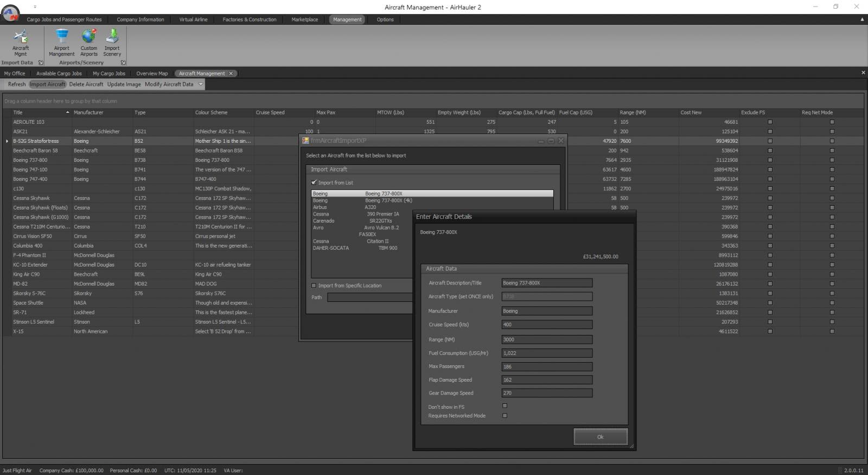This screenshot has width=868, height=475.
Task: Click the Flap Damage Speed input field
Action: coord(547,379)
